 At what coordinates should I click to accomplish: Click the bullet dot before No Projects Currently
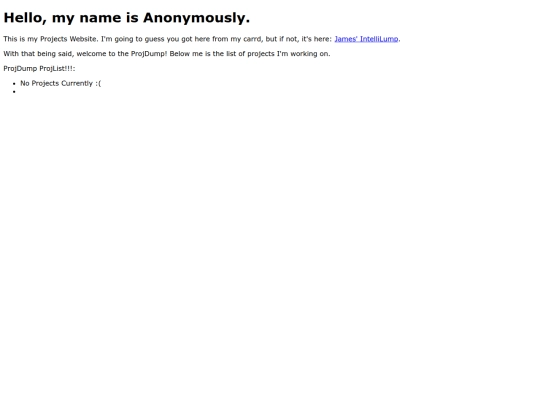[x=14, y=84]
